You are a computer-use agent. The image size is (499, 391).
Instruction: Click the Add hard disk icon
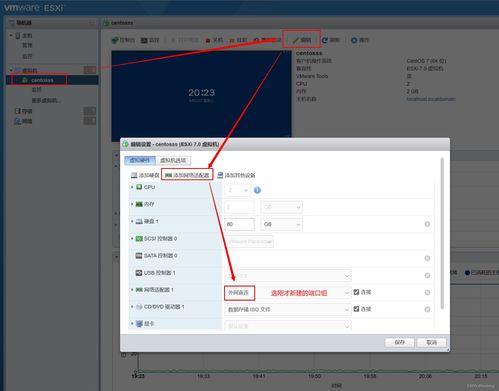134,175
